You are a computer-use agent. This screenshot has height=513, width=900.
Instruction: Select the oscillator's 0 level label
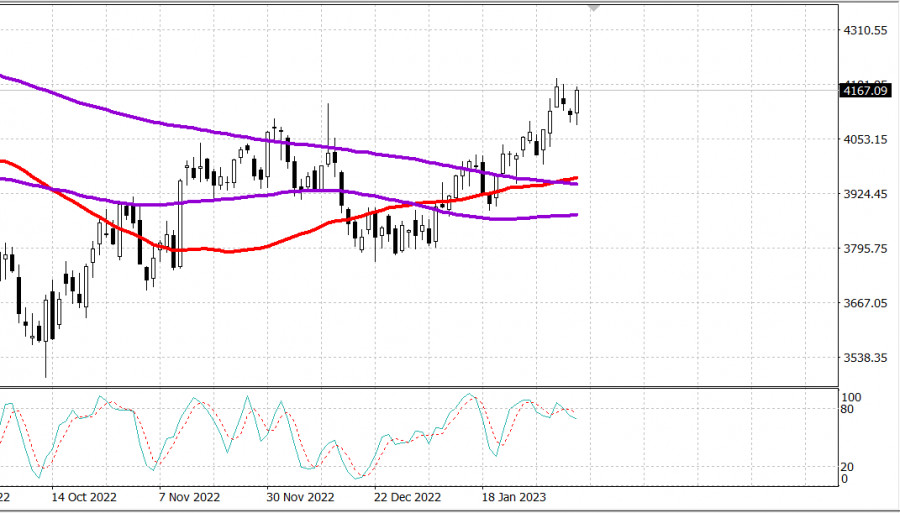point(844,479)
